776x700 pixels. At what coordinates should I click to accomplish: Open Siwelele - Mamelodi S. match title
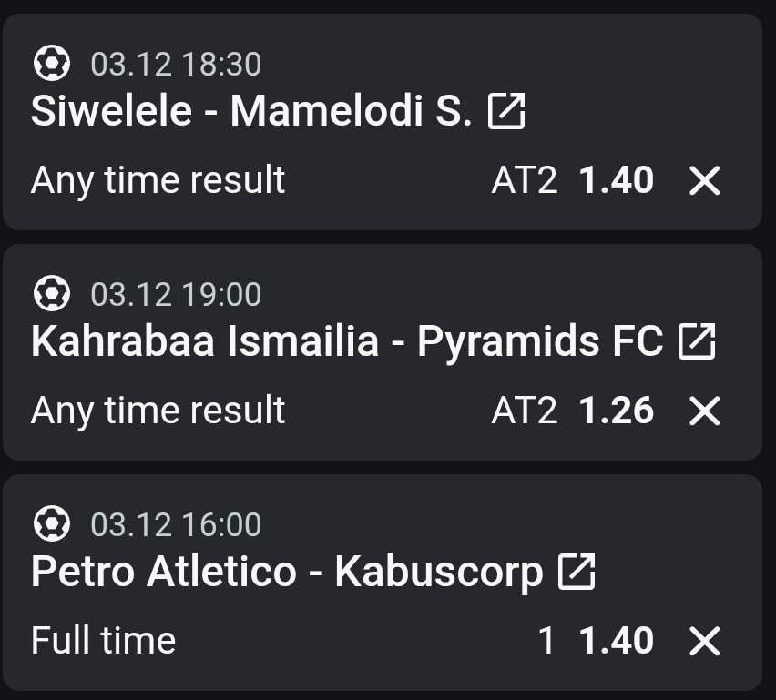click(251, 112)
